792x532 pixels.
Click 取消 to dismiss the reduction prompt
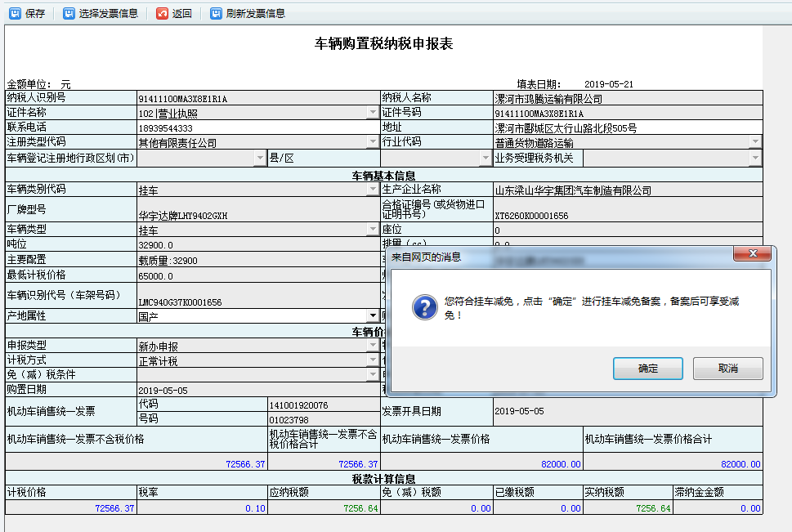[726, 368]
